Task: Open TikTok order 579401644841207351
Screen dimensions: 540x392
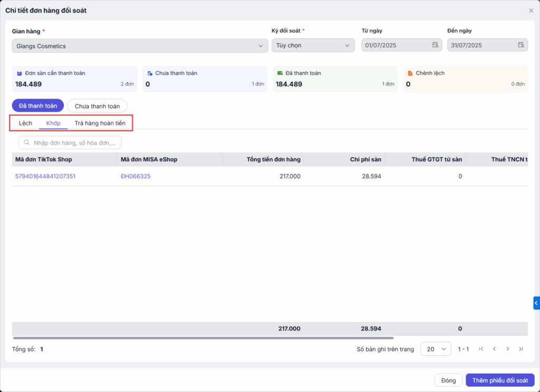Action: tap(45, 177)
